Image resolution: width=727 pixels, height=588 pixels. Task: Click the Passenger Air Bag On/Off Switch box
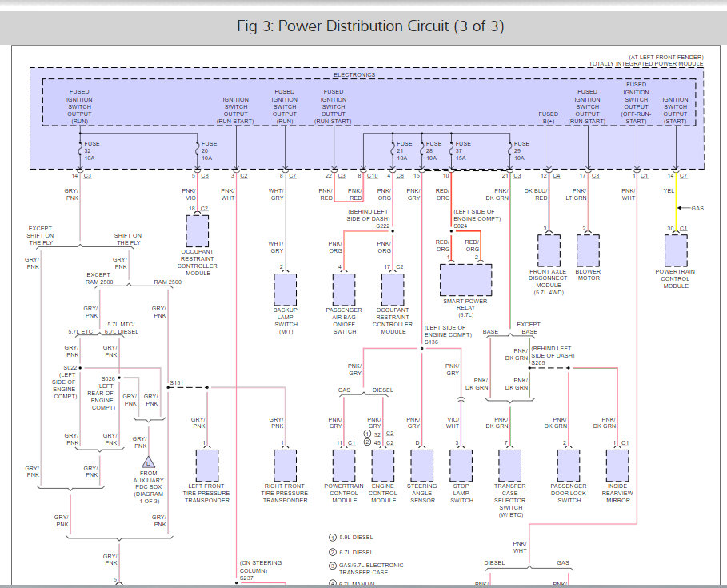pos(344,290)
